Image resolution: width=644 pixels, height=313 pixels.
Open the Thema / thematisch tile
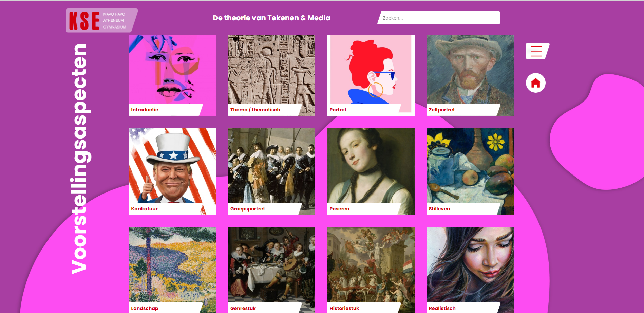tap(271, 75)
